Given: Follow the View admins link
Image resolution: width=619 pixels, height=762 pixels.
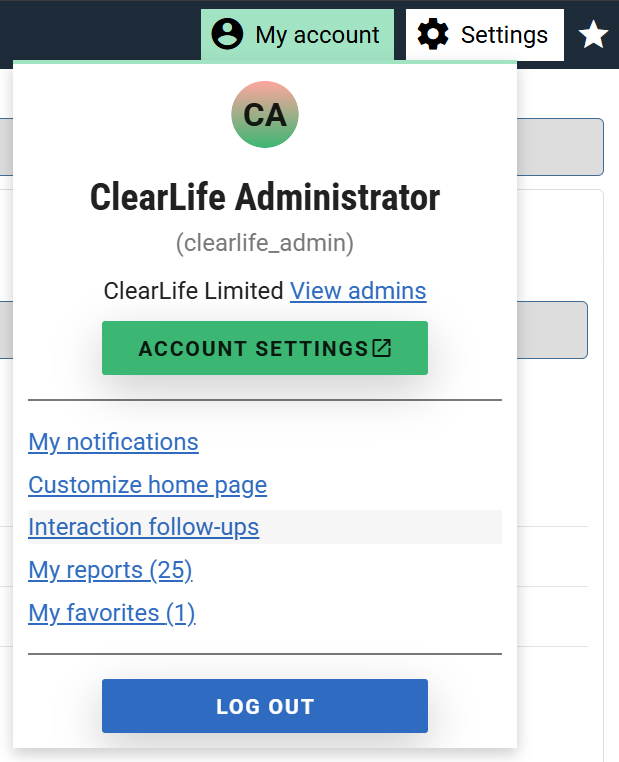Looking at the screenshot, I should point(358,291).
